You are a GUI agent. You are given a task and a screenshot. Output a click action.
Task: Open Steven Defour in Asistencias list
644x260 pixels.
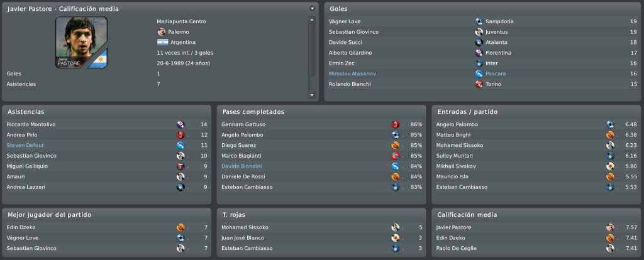25,145
